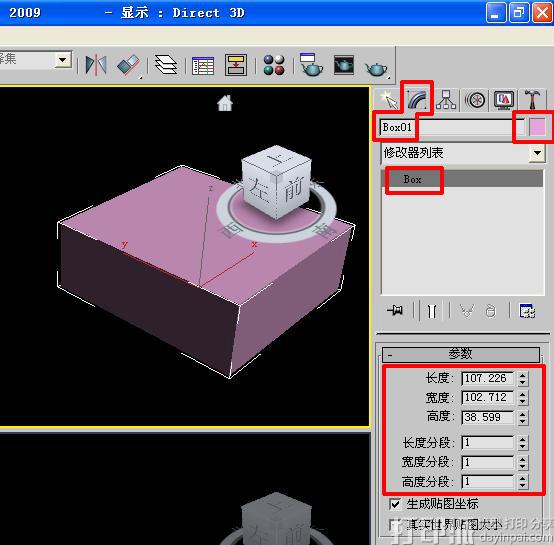Click the 宽度 spinner arrows
The height and width of the screenshot is (545, 554).
tap(523, 398)
